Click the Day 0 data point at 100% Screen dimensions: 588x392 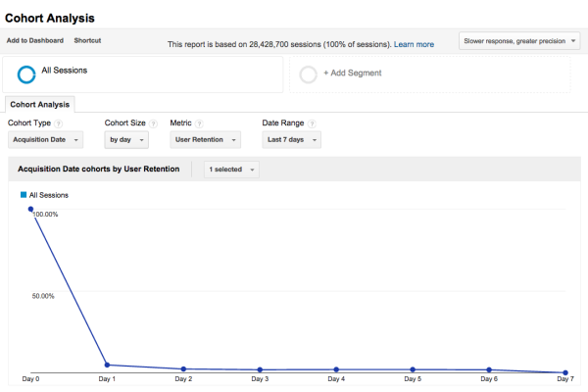click(x=30, y=209)
